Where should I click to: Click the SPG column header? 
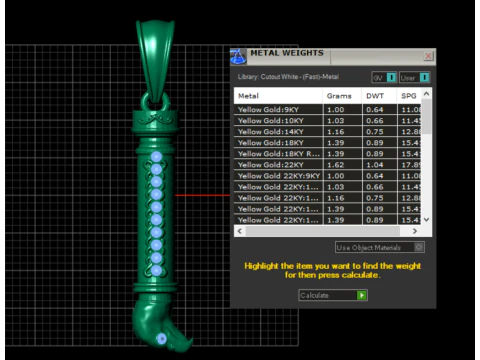(409, 96)
